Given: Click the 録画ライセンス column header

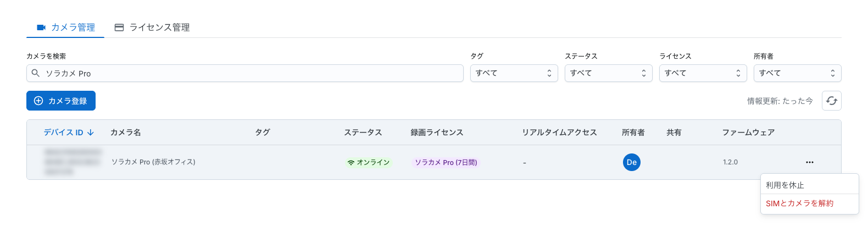Looking at the screenshot, I should click(437, 133).
